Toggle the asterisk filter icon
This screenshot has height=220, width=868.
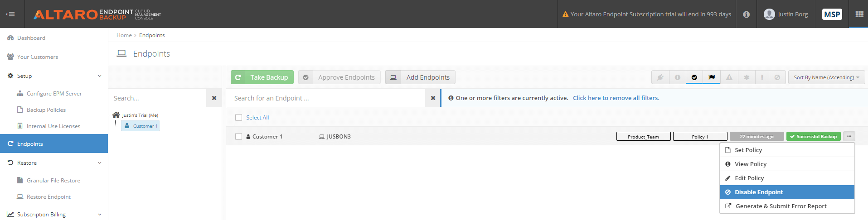pos(746,77)
